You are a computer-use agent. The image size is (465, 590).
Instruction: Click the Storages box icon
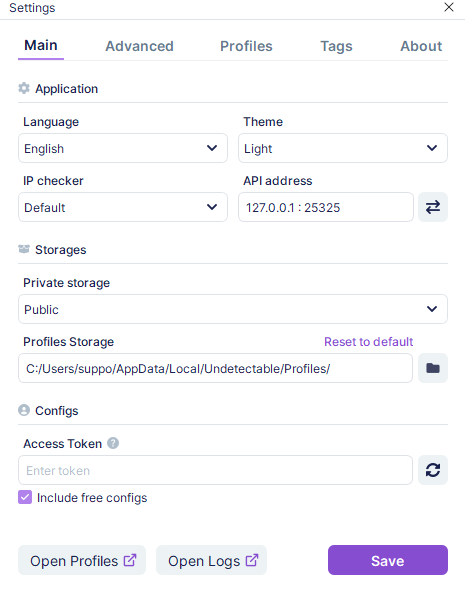pos(24,249)
